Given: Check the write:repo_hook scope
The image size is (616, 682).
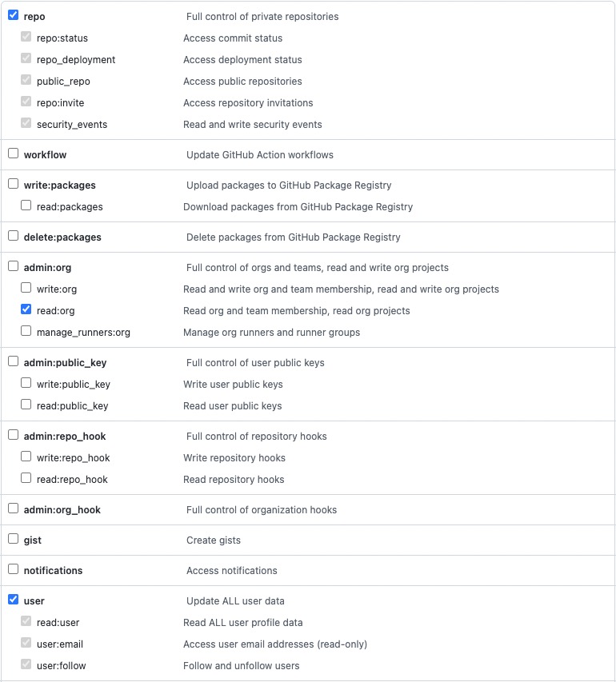Looking at the screenshot, I should tap(26, 457).
